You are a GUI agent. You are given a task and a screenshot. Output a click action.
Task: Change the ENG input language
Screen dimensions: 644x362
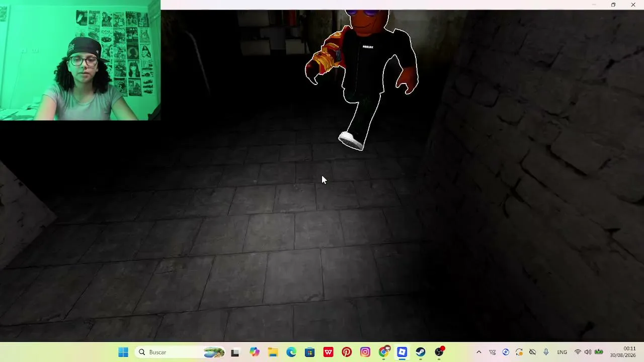tap(562, 352)
